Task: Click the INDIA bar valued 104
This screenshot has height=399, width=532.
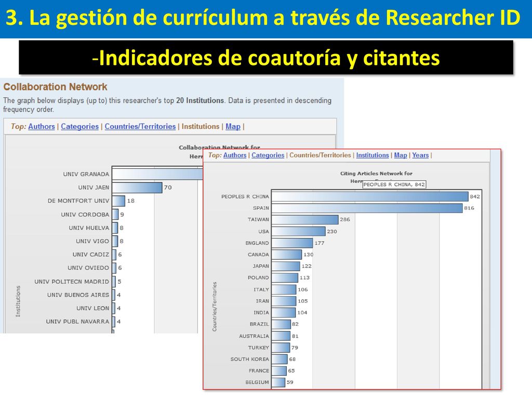Action: 284,312
